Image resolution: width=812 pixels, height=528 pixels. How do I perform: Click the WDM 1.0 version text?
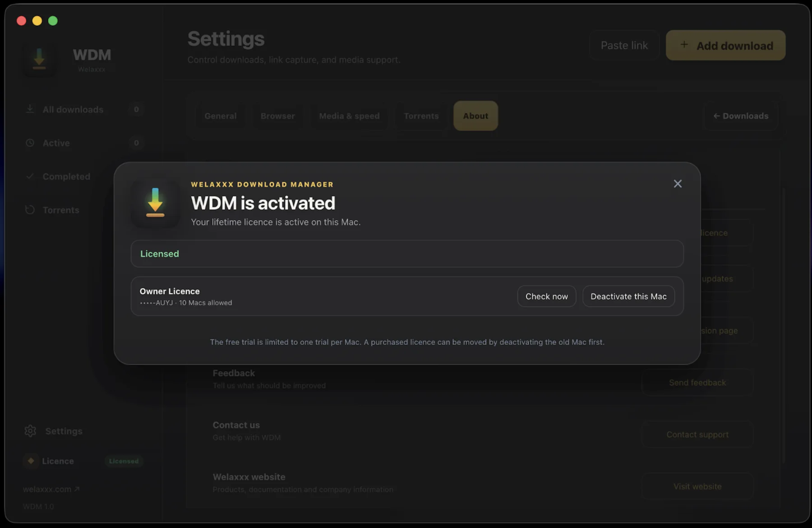[38, 506]
